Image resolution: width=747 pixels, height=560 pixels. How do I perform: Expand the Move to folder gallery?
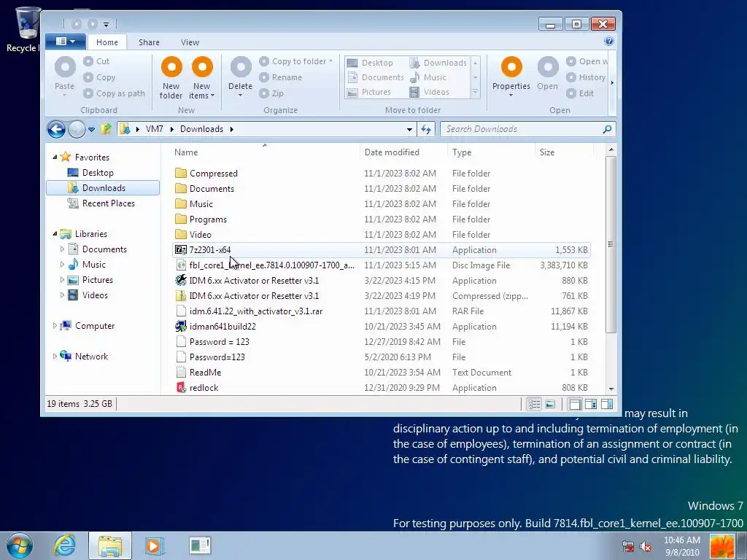click(475, 92)
